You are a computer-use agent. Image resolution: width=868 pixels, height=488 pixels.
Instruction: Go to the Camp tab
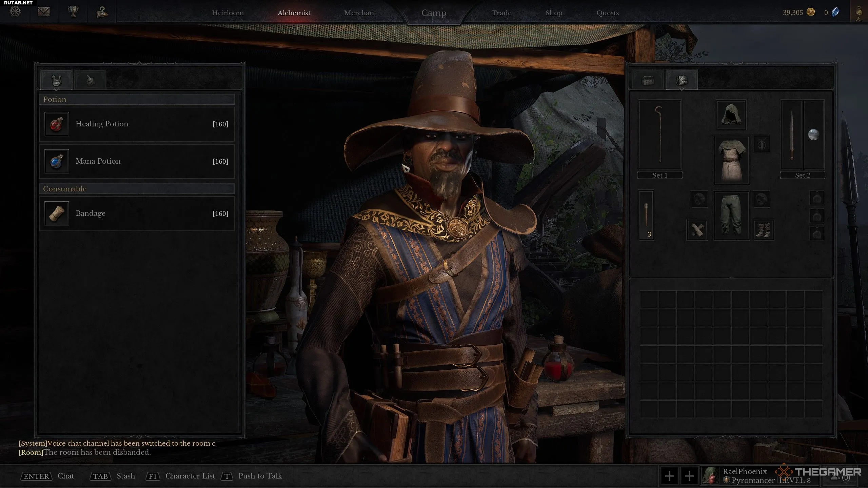pyautogui.click(x=434, y=13)
